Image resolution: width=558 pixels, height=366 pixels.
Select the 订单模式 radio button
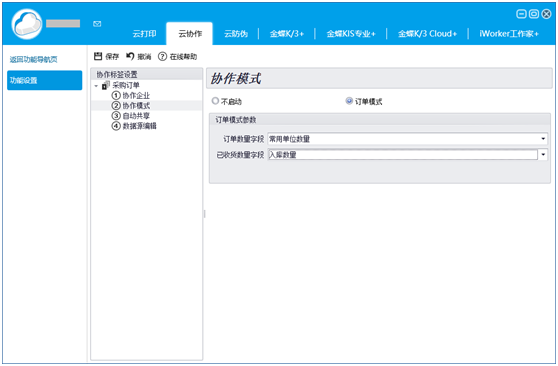tap(349, 101)
